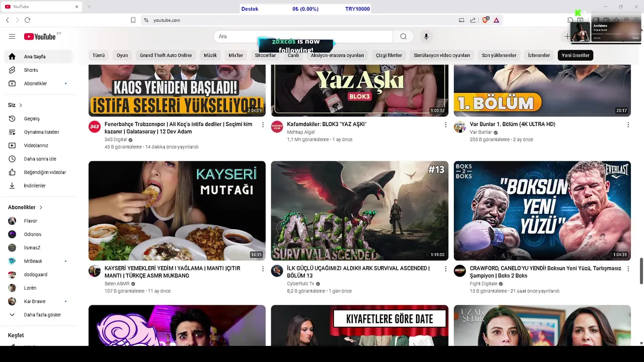
Task: Click install app icon in address bar
Action: (461, 20)
